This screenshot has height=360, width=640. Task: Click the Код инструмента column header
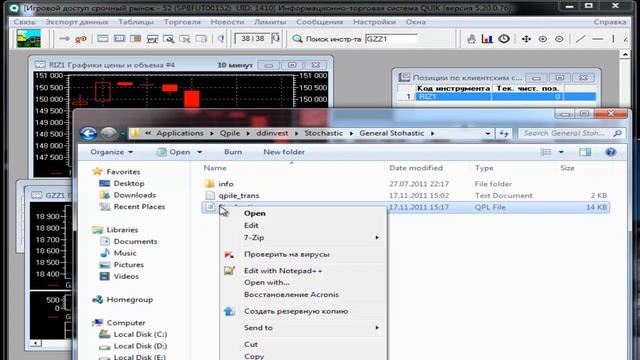[453, 88]
